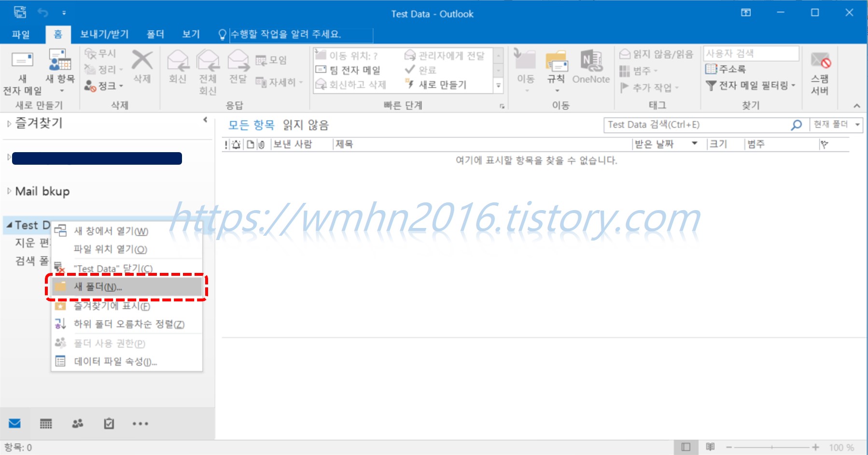Choose Close "Test Data" menu item

126,268
